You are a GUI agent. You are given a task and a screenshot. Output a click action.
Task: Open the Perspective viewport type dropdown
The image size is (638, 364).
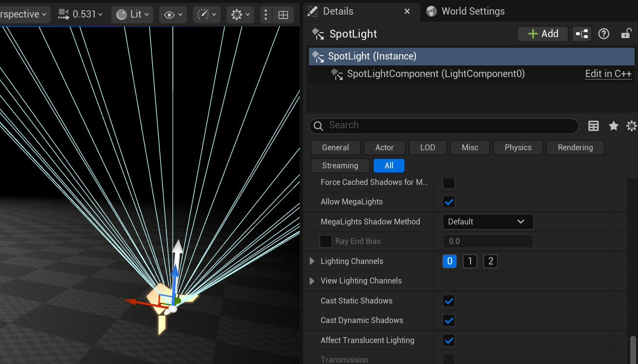[x=23, y=15]
